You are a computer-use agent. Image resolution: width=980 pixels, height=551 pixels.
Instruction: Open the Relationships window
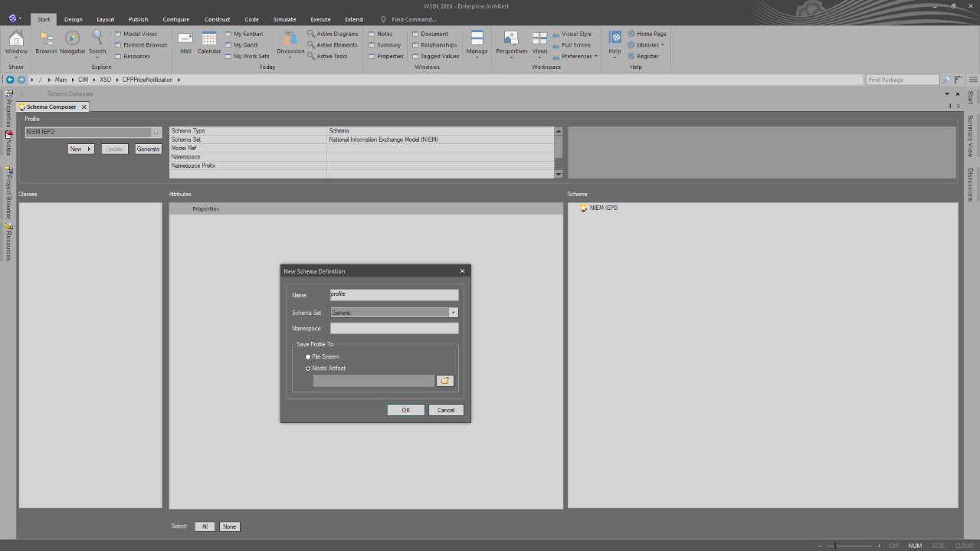434,45
